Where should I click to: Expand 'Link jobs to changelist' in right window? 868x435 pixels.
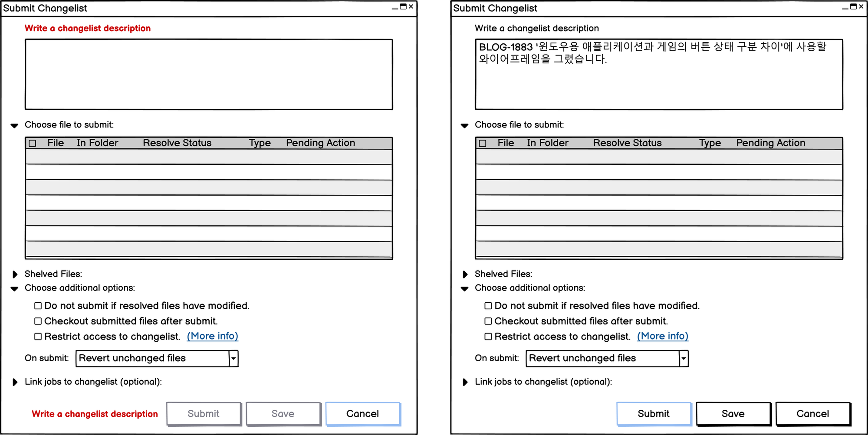click(x=465, y=382)
